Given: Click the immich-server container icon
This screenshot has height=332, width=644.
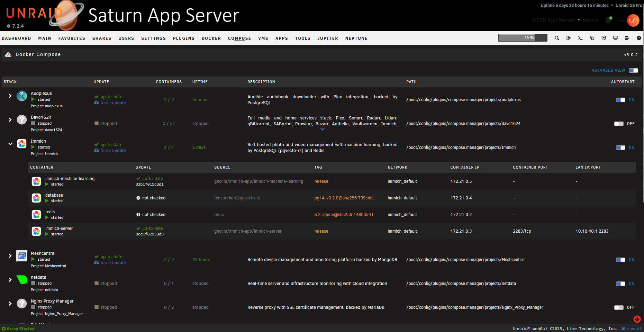Looking at the screenshot, I should point(36,231).
